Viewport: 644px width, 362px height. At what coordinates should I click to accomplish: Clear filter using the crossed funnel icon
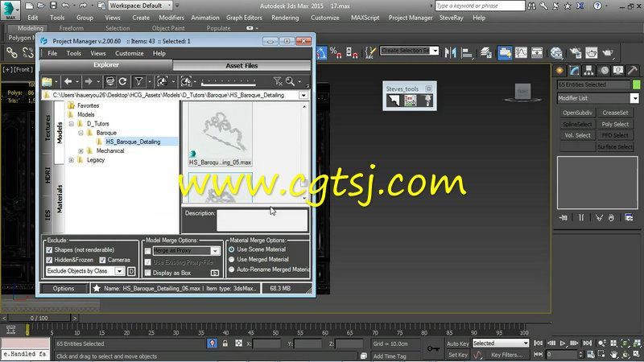278,82
